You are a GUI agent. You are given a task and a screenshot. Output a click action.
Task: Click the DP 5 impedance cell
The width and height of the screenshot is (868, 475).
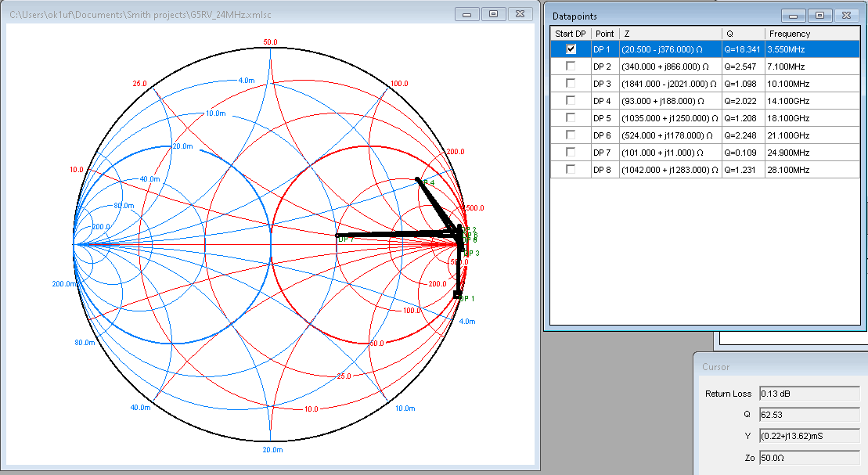point(670,117)
